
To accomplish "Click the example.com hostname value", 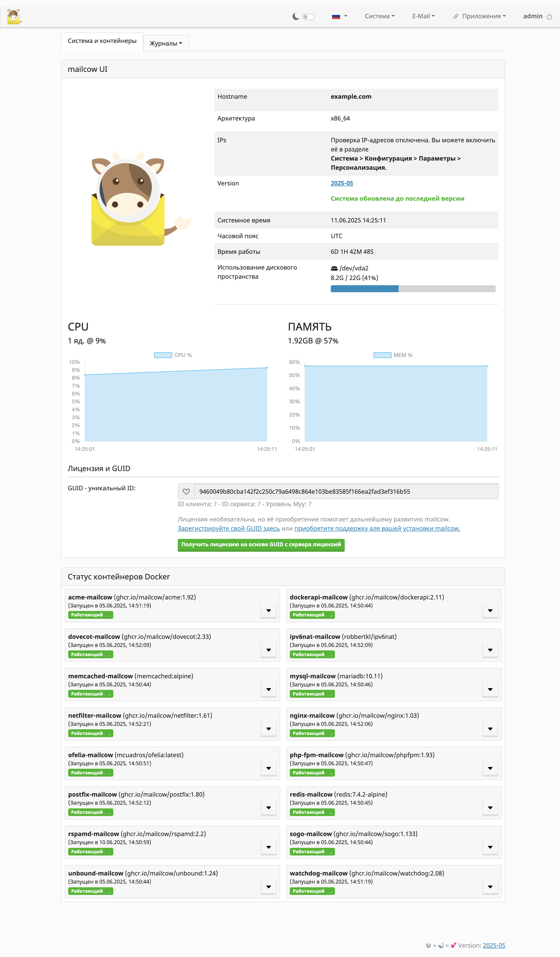I will [351, 97].
